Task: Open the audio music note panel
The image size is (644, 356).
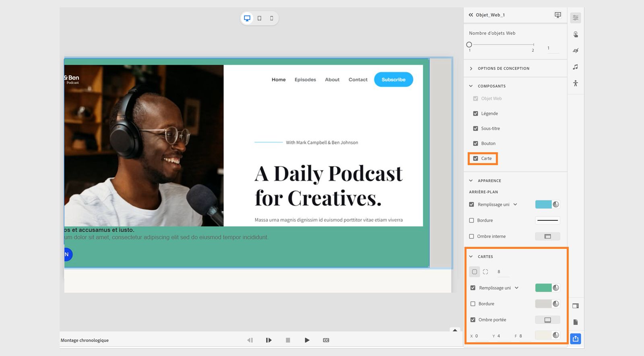Action: 576,67
